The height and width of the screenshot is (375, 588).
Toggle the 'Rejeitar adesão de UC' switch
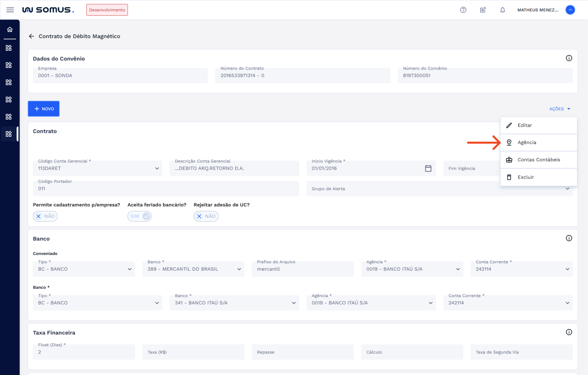206,216
